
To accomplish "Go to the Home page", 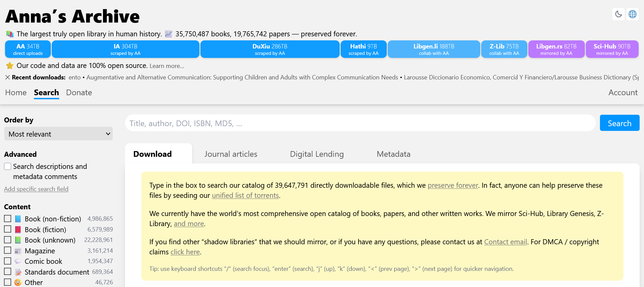I will [16, 93].
